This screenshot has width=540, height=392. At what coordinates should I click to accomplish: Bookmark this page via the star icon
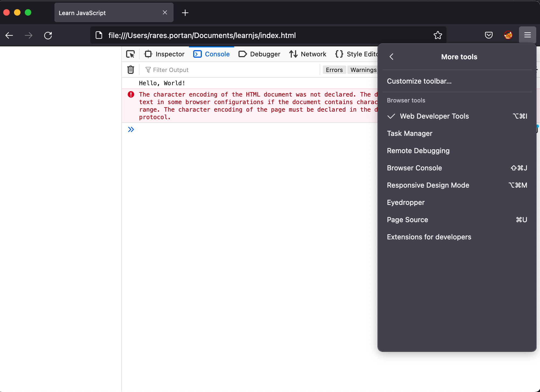pyautogui.click(x=438, y=35)
